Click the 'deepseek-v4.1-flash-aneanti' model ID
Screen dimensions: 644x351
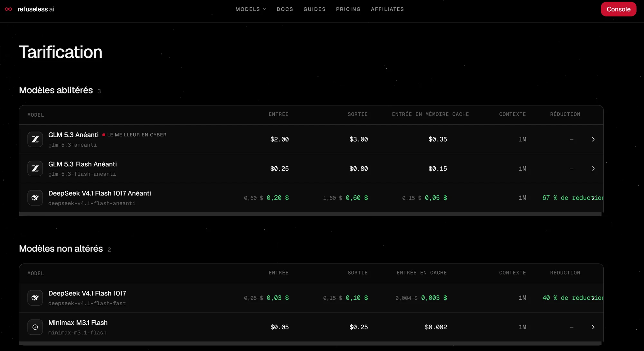(x=92, y=203)
